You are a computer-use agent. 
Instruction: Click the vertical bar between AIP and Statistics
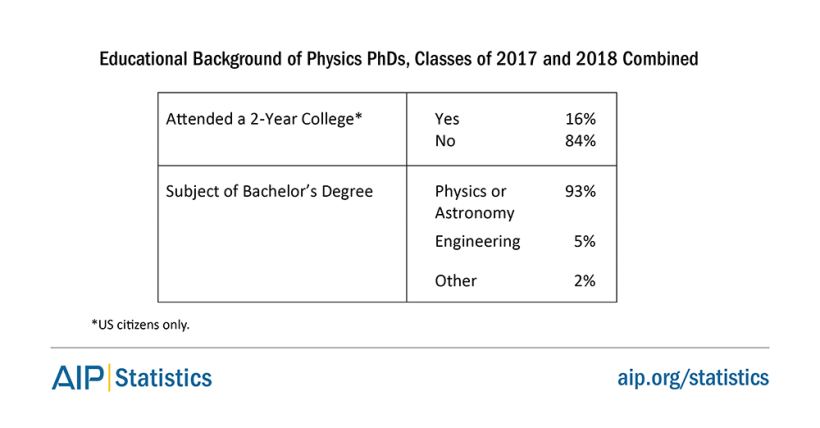(x=110, y=378)
